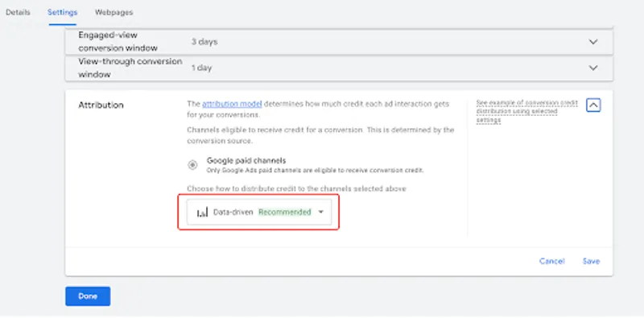This screenshot has height=318, width=644.
Task: Expand View-through conversion window chevron
Action: [593, 68]
